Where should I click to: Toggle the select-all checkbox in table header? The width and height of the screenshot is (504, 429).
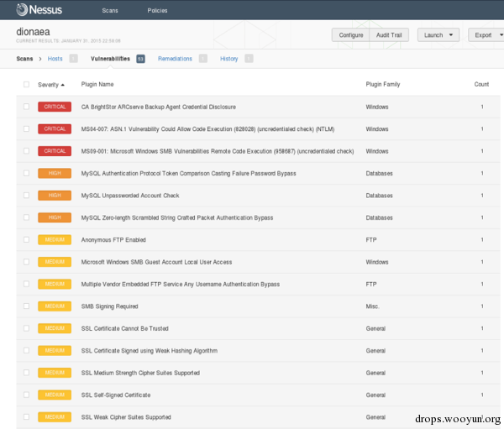[26, 85]
